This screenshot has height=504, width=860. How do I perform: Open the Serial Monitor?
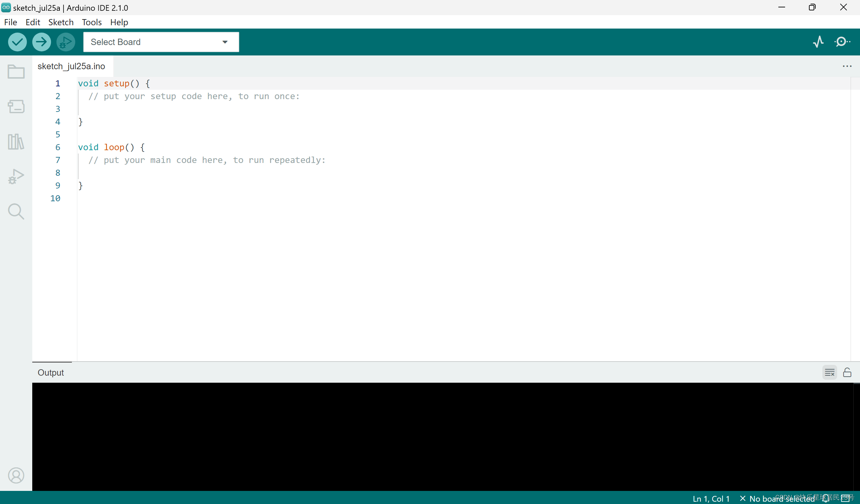point(842,42)
